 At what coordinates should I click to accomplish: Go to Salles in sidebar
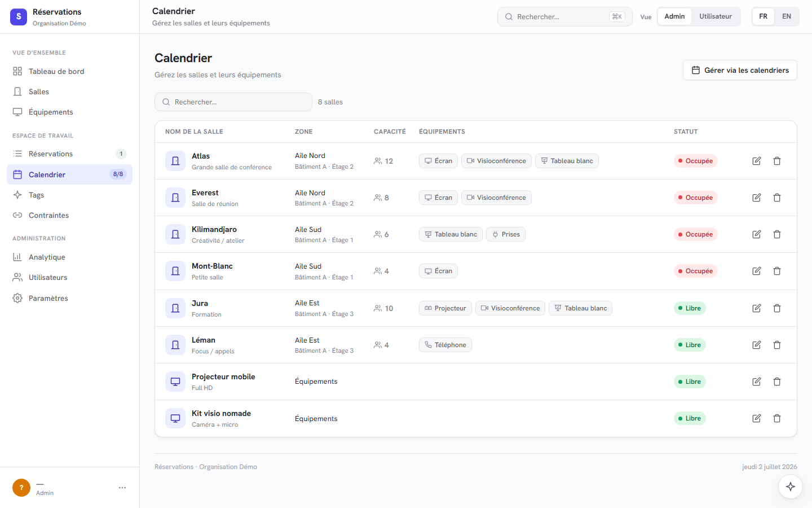[x=69, y=91]
